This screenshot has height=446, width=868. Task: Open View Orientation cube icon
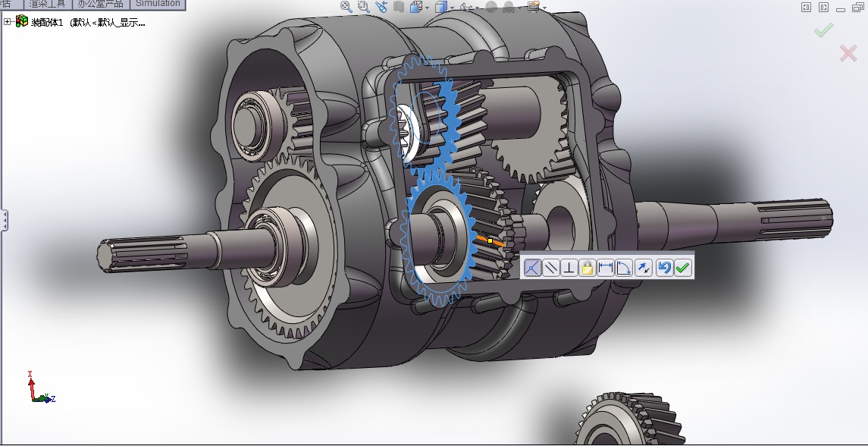[416, 7]
